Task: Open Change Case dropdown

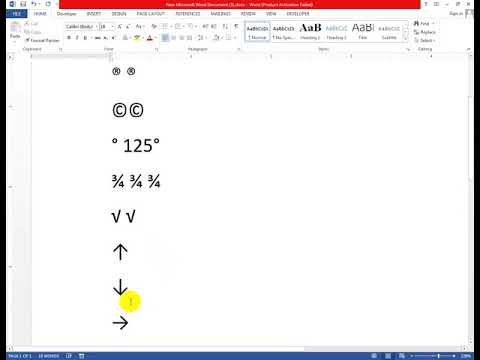Action: point(140,26)
